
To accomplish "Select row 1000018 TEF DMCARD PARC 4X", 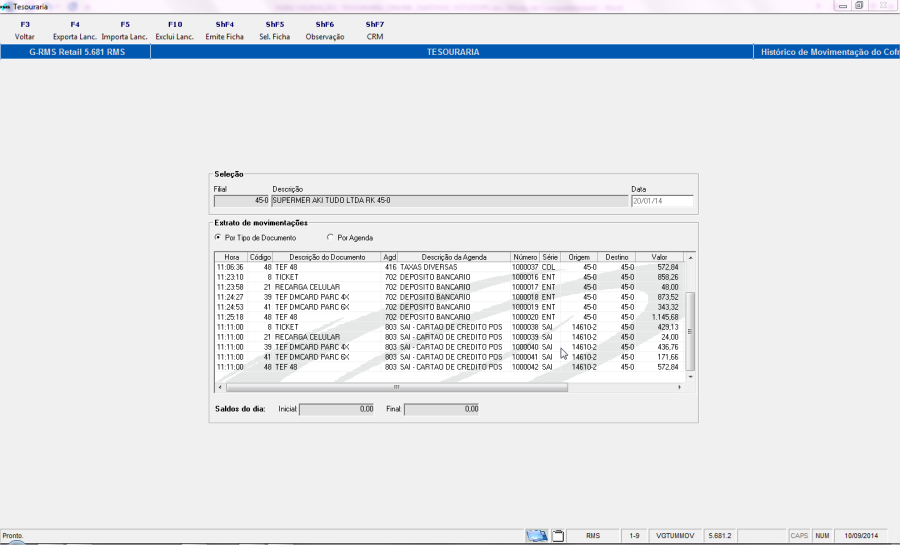I will click(x=449, y=297).
